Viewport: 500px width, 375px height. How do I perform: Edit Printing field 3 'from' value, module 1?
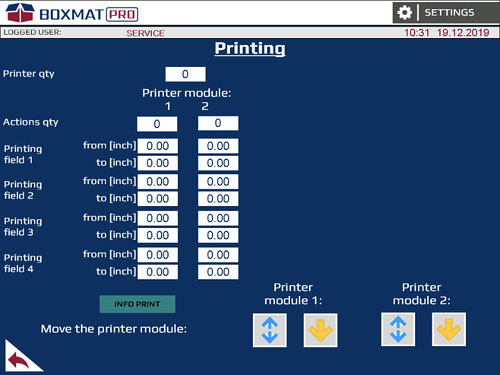tap(158, 218)
